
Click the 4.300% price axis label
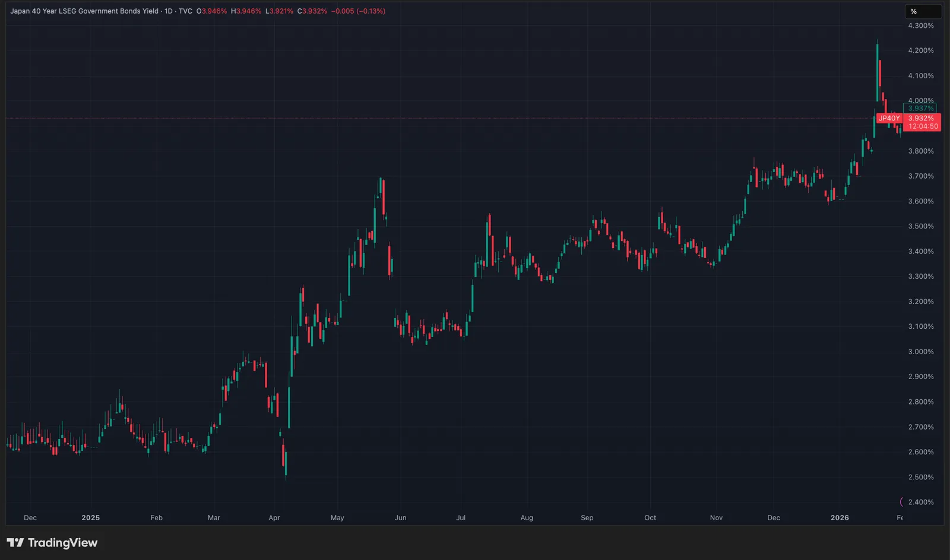pyautogui.click(x=921, y=26)
